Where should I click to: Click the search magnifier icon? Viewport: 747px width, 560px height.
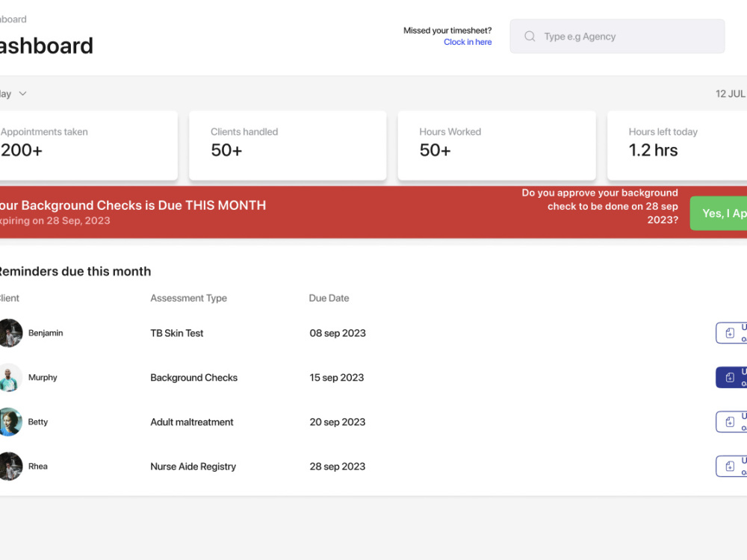pos(530,36)
